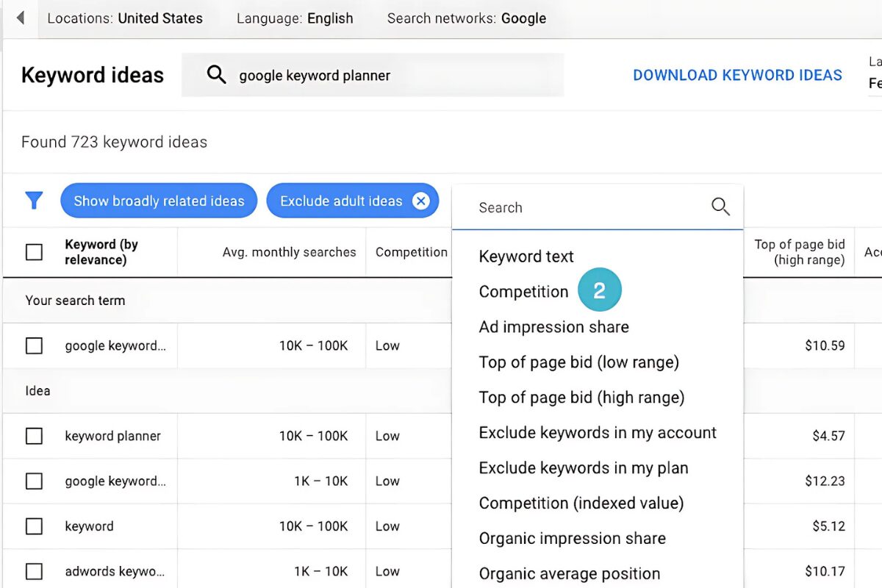
Task: Click the $10.17 bid value
Action: click(825, 571)
